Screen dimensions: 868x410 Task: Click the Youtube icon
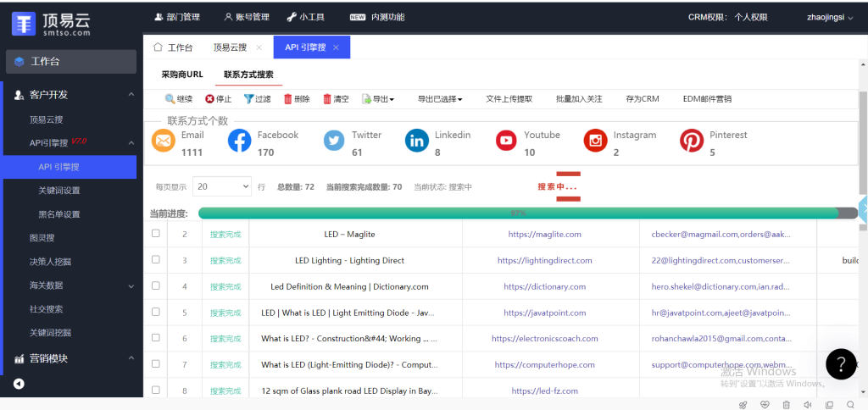click(506, 141)
